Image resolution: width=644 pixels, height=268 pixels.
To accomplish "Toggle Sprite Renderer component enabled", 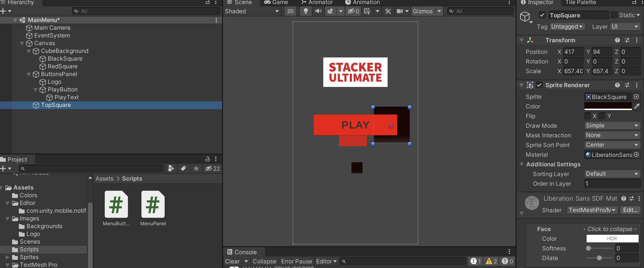I will tap(539, 85).
